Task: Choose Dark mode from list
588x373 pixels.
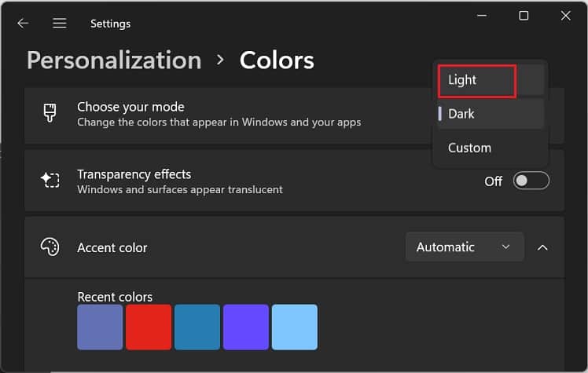Action: [x=488, y=114]
